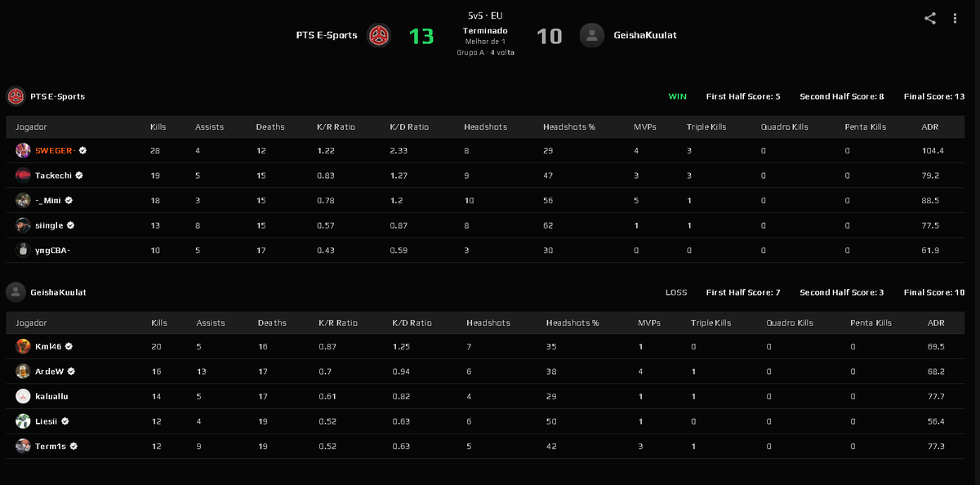Click green score 13 in match header

pyautogui.click(x=421, y=36)
